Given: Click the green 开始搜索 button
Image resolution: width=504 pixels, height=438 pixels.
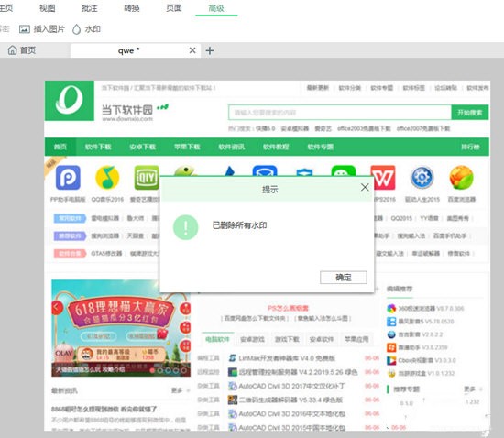Looking at the screenshot, I should (470, 113).
